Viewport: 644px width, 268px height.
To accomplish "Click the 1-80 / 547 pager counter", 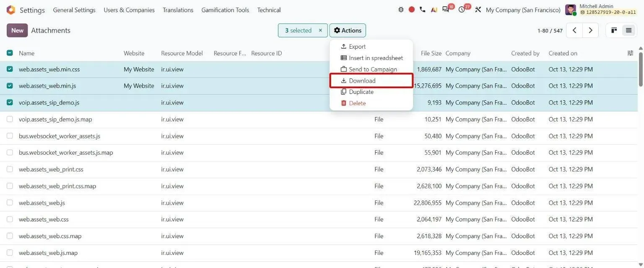I will click(x=550, y=31).
